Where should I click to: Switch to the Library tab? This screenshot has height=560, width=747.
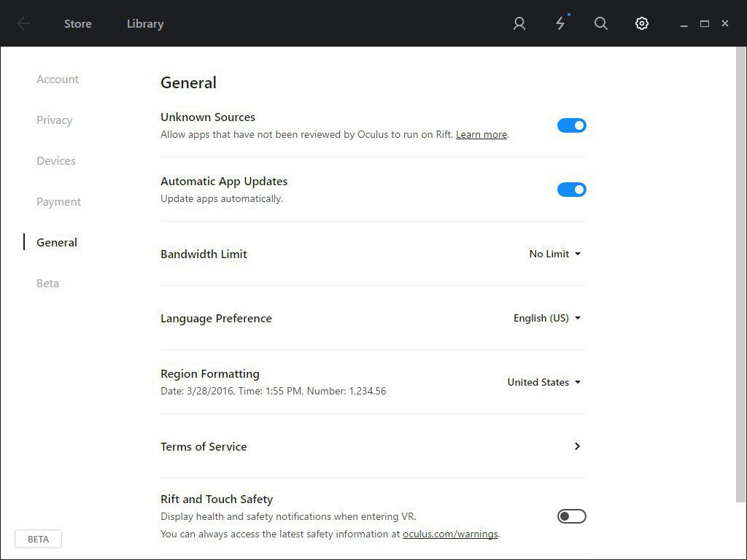click(x=145, y=24)
